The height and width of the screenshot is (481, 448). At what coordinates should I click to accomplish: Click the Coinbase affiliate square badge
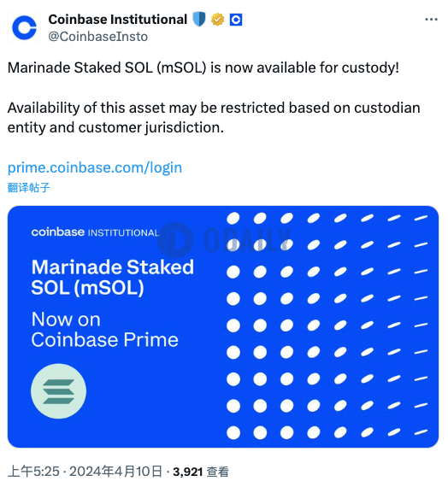point(236,20)
